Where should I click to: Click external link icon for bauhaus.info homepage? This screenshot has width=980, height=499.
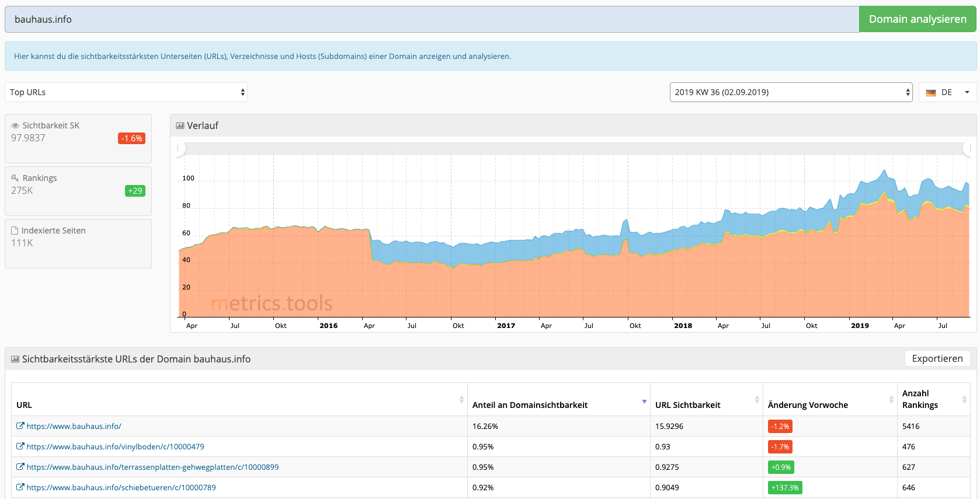(x=20, y=426)
